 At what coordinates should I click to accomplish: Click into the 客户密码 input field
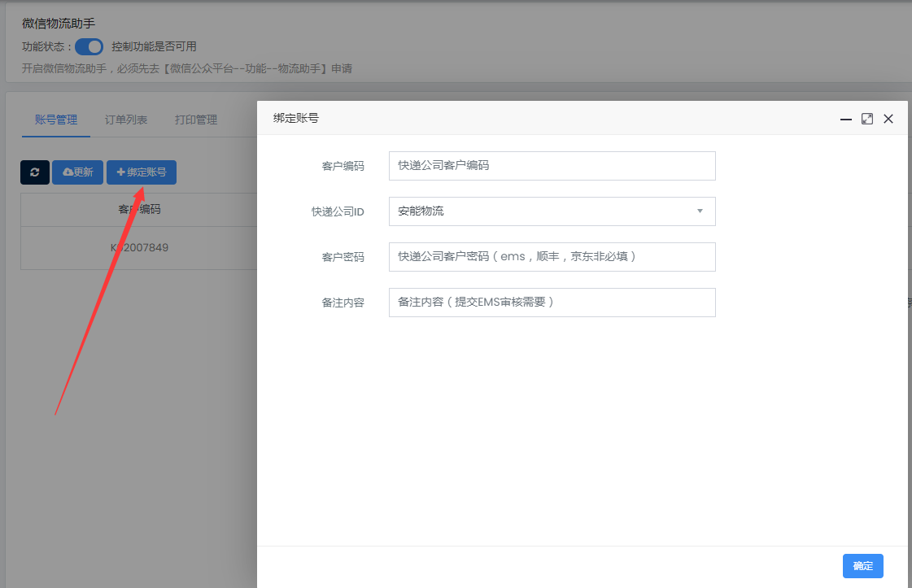click(552, 257)
